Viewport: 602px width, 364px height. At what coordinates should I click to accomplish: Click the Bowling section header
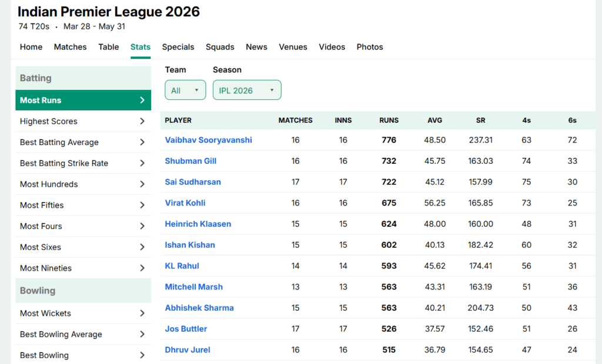point(83,291)
